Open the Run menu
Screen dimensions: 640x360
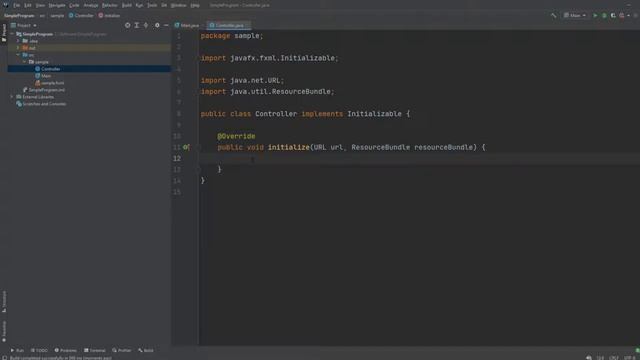[x=139, y=5]
